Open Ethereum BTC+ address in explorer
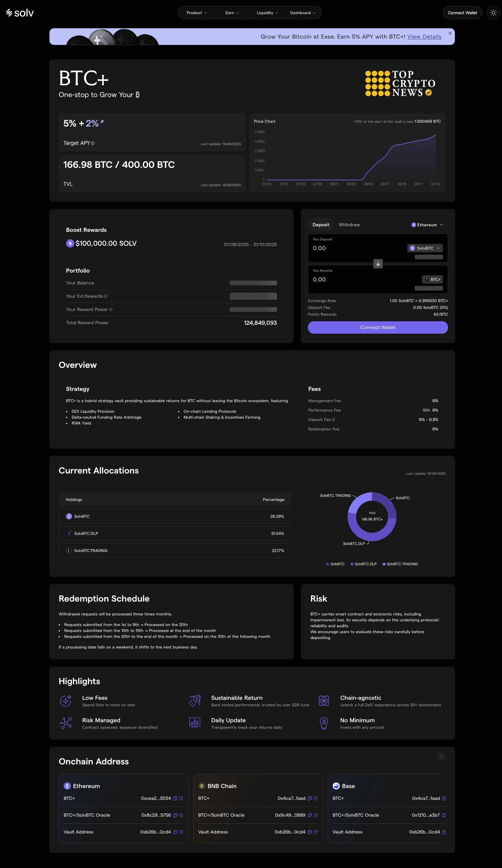This screenshot has width=502, height=868. coord(181,798)
